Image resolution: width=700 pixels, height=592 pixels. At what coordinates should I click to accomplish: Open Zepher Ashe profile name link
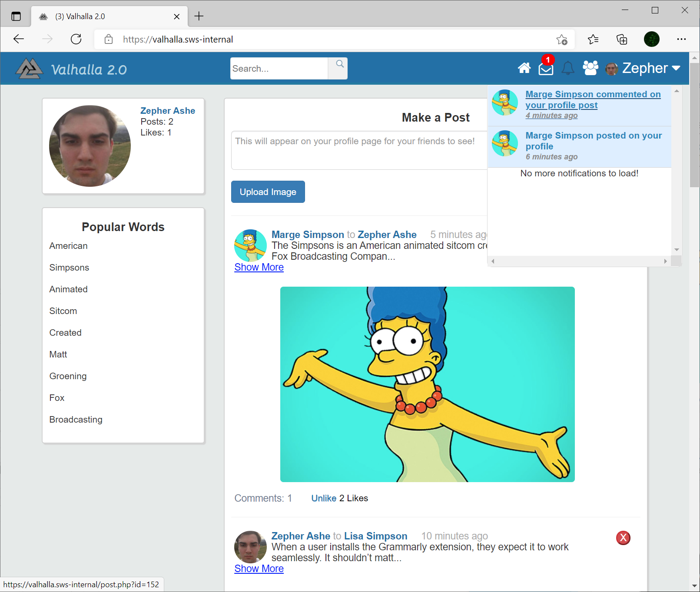168,111
